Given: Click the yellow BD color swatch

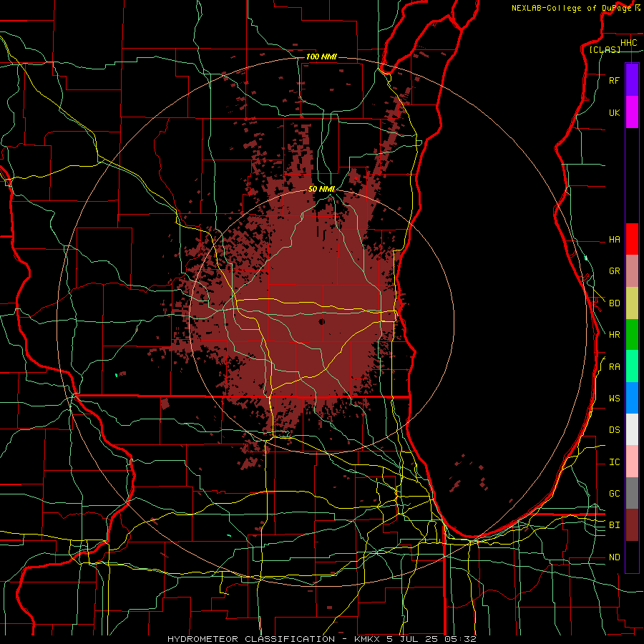Looking at the screenshot, I should click(x=632, y=303).
